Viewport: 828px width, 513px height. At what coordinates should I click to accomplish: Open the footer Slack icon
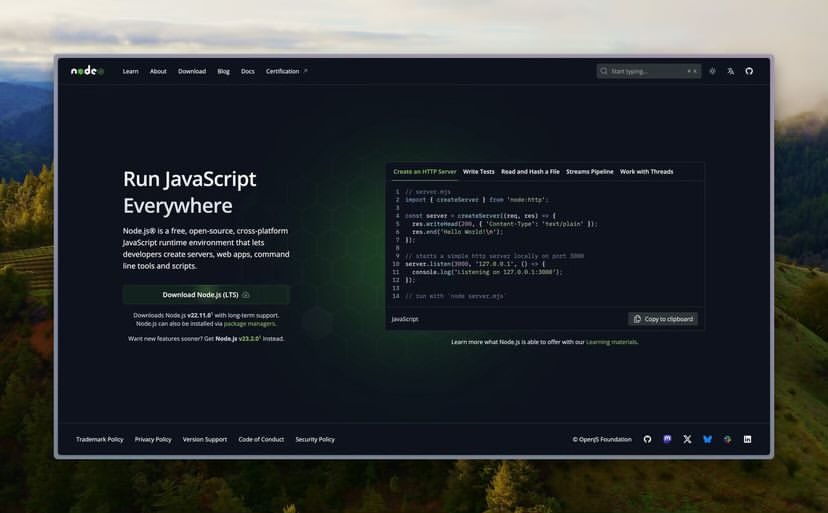pos(728,440)
